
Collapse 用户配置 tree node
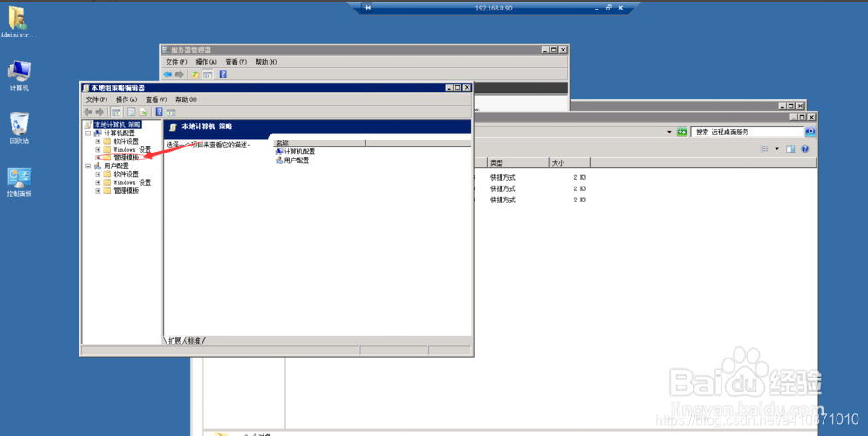88,166
